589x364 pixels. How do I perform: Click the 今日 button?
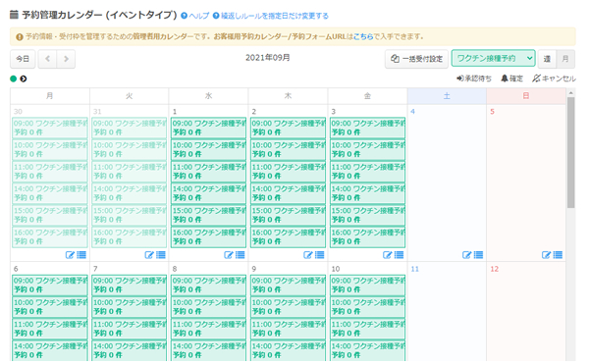[x=23, y=59]
